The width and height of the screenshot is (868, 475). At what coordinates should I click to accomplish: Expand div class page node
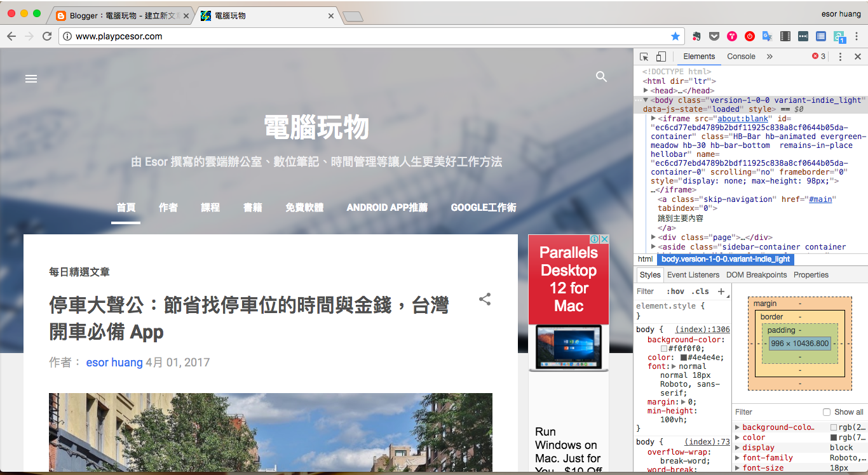(x=654, y=237)
